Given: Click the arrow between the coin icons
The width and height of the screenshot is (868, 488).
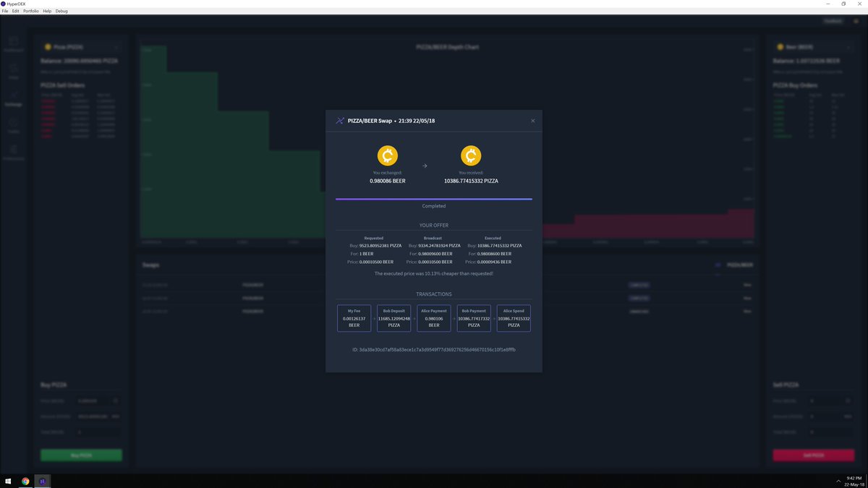Looking at the screenshot, I should coord(425,166).
